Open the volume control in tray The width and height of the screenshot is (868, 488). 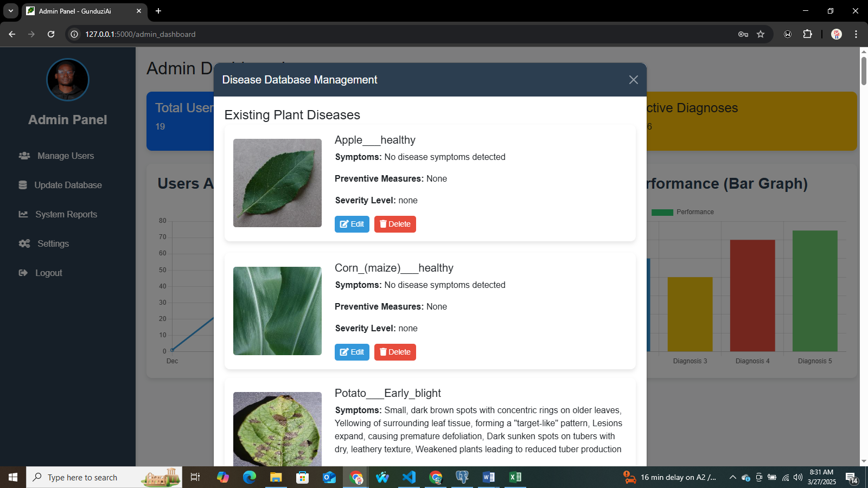click(x=797, y=477)
